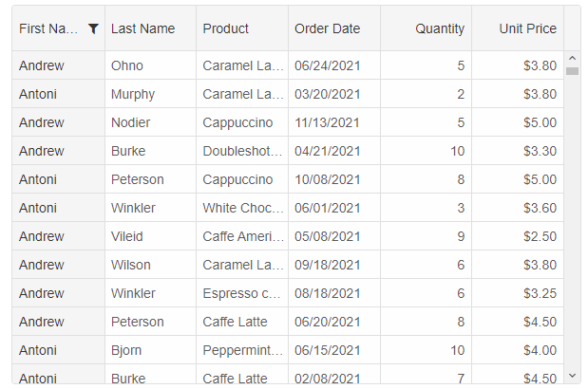Select the Murphy last name cell
This screenshot has height=389, width=588.
(x=150, y=94)
